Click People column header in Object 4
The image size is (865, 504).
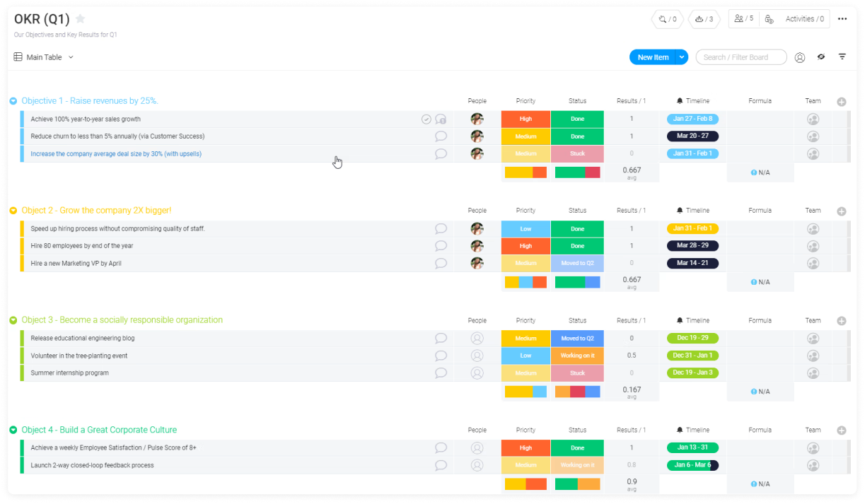pos(477,430)
